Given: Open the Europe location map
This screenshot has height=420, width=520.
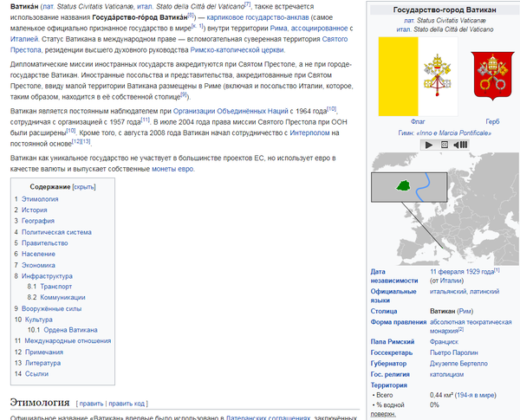Looking at the screenshot, I should (445, 209).
